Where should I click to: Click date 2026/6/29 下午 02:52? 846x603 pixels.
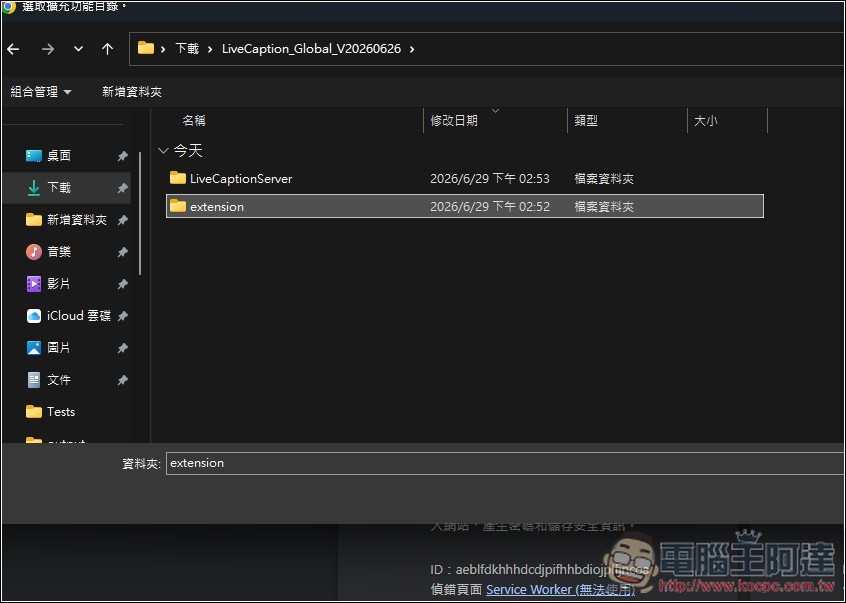pyautogui.click(x=490, y=207)
